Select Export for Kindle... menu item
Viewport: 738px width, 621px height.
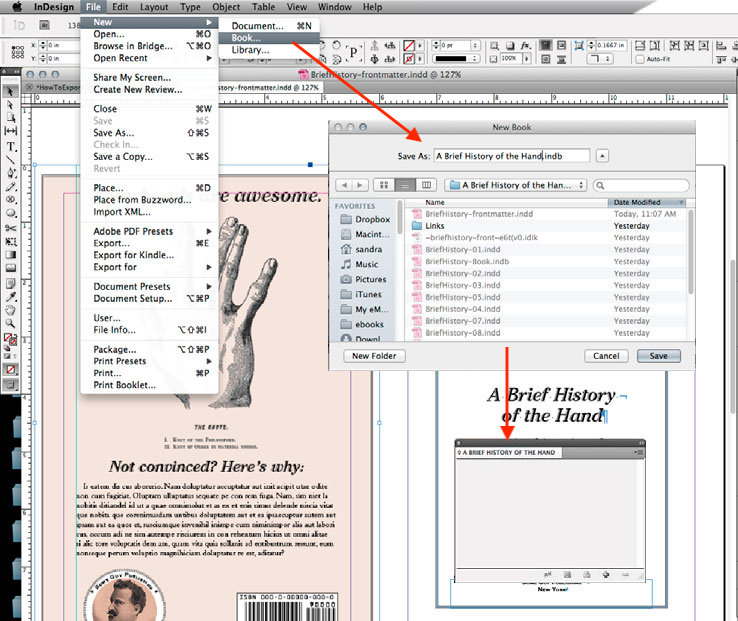(138, 255)
